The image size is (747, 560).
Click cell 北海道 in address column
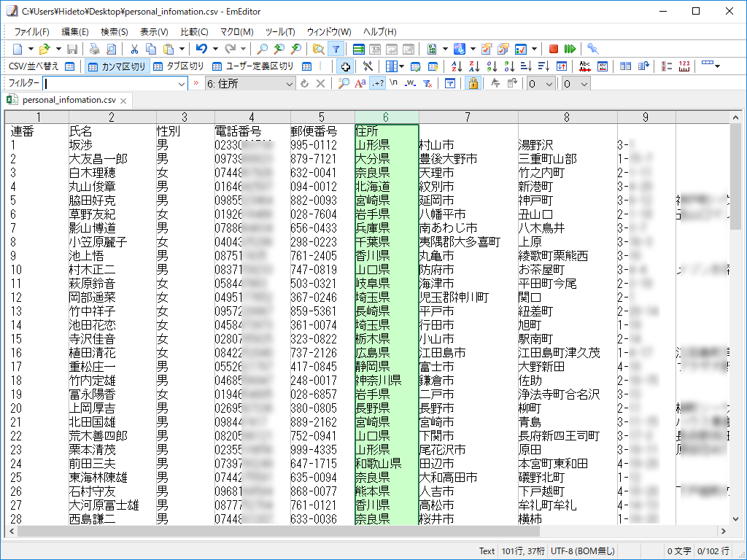pyautogui.click(x=373, y=186)
